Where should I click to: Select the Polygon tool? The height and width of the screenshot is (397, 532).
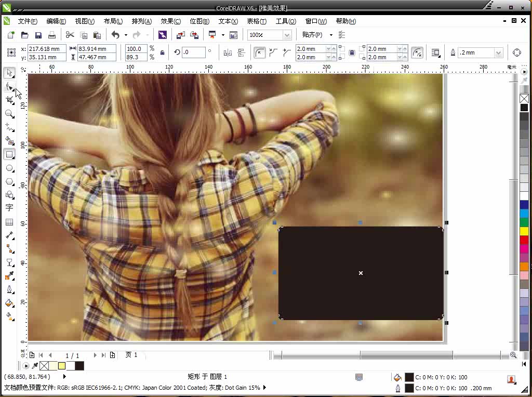click(x=9, y=181)
